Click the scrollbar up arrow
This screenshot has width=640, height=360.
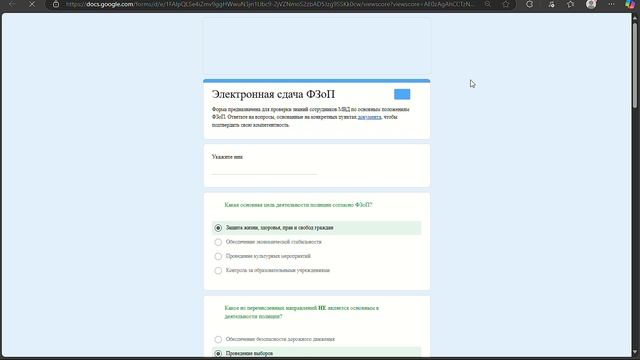click(x=635, y=18)
